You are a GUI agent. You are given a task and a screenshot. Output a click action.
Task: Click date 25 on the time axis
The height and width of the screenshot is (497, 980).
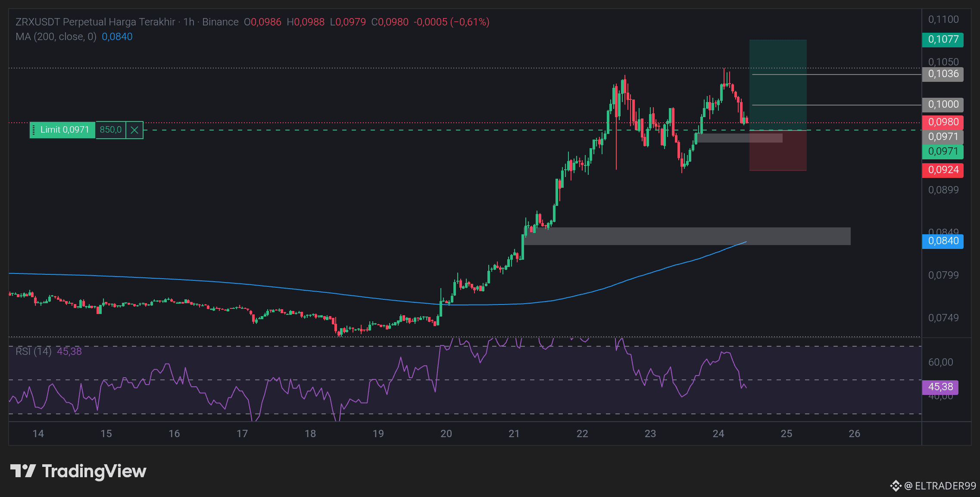pyautogui.click(x=786, y=434)
